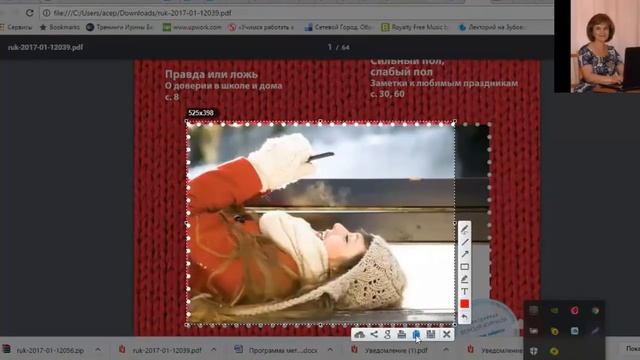Click the pink round tray icon

pyautogui.click(x=575, y=311)
